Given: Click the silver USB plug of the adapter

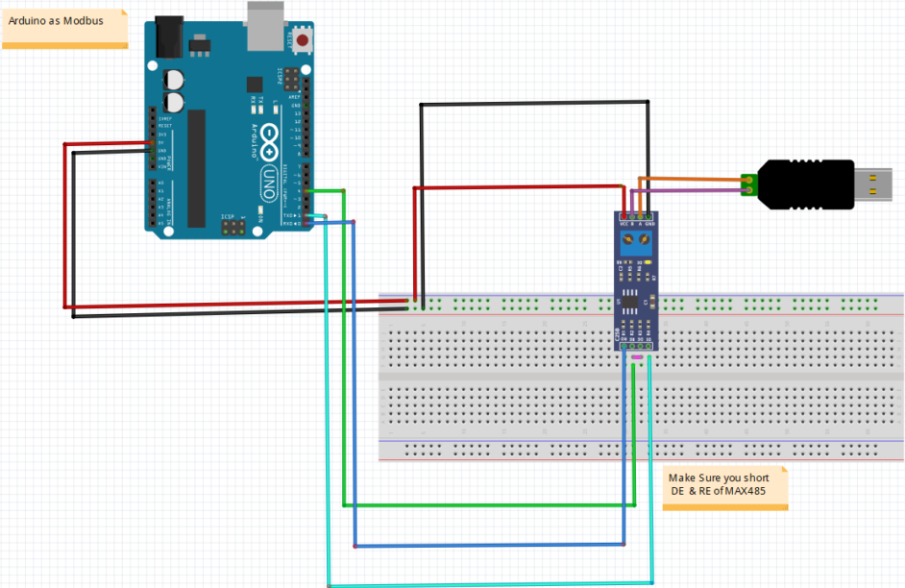Looking at the screenshot, I should click(x=872, y=184).
